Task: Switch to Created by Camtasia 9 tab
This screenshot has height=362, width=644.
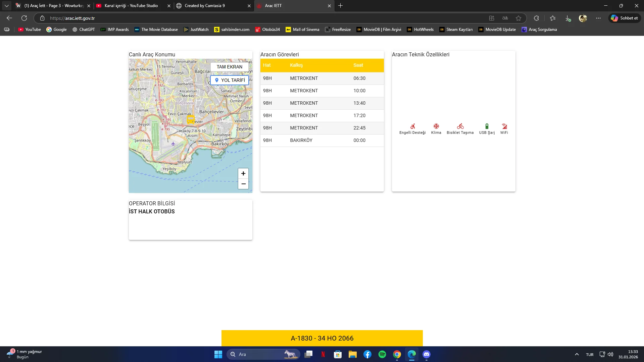Action: [205, 6]
